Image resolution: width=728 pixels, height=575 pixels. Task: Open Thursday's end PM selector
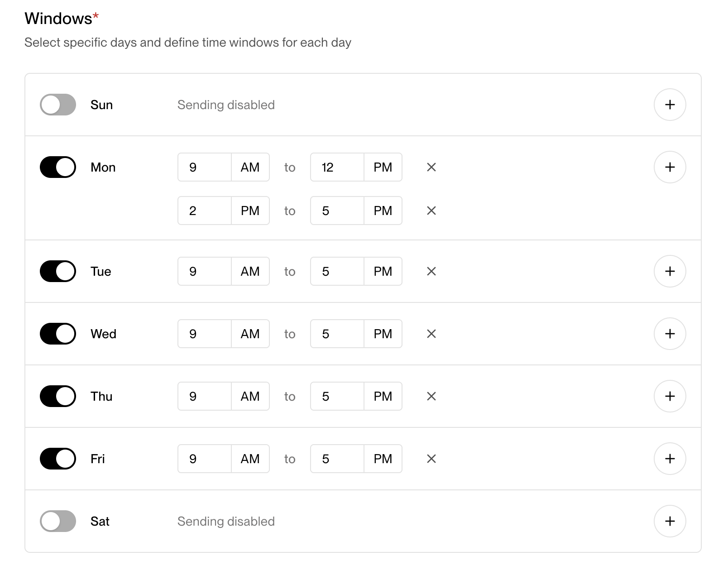pyautogui.click(x=383, y=396)
